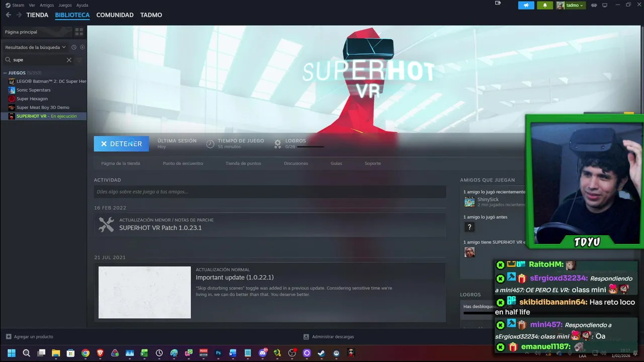
Task: Open the green notifications bell
Action: pyautogui.click(x=545, y=5)
